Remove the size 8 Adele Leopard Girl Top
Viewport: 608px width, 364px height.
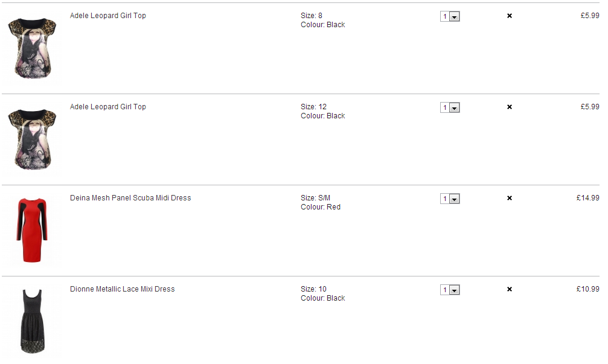pos(510,16)
